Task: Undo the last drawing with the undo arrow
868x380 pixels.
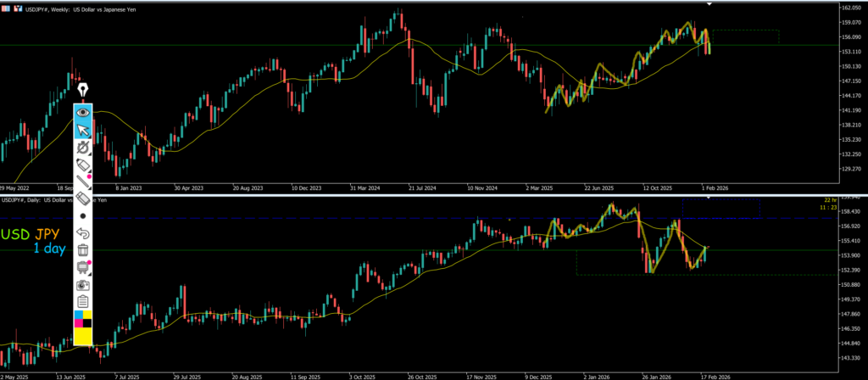Action: pos(83,232)
